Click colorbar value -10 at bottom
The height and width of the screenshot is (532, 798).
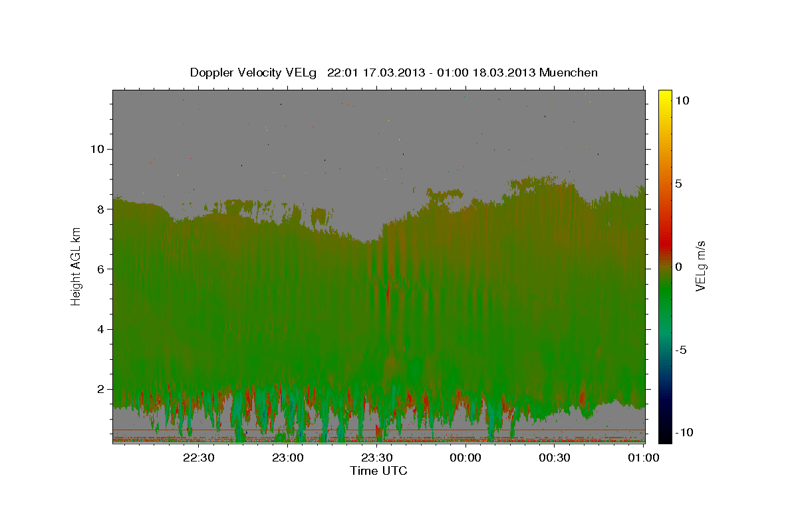coord(684,432)
